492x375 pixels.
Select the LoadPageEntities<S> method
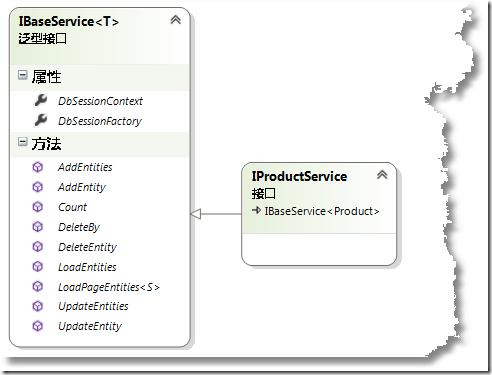(109, 287)
